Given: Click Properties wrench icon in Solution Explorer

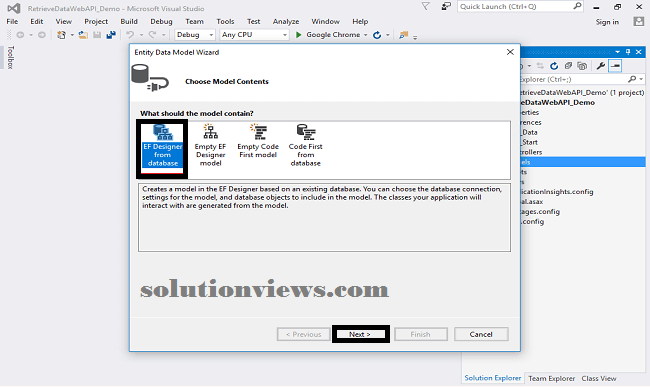Looking at the screenshot, I should pos(601,66).
